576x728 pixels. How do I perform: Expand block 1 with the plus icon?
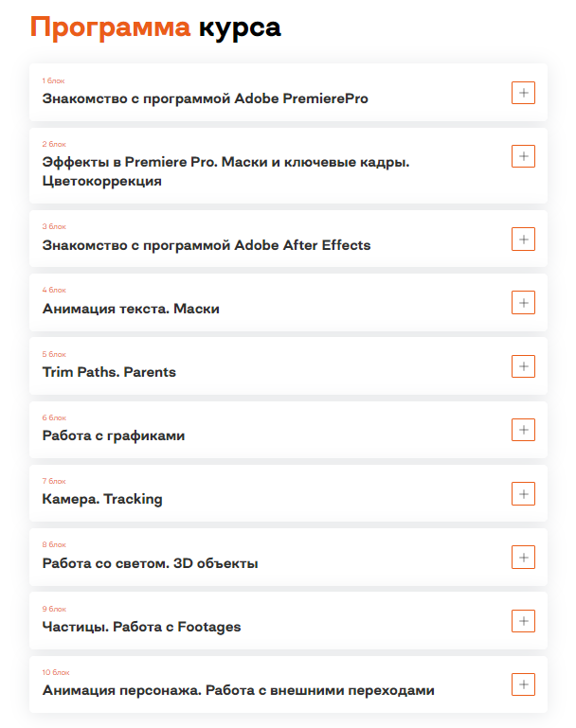(x=523, y=93)
